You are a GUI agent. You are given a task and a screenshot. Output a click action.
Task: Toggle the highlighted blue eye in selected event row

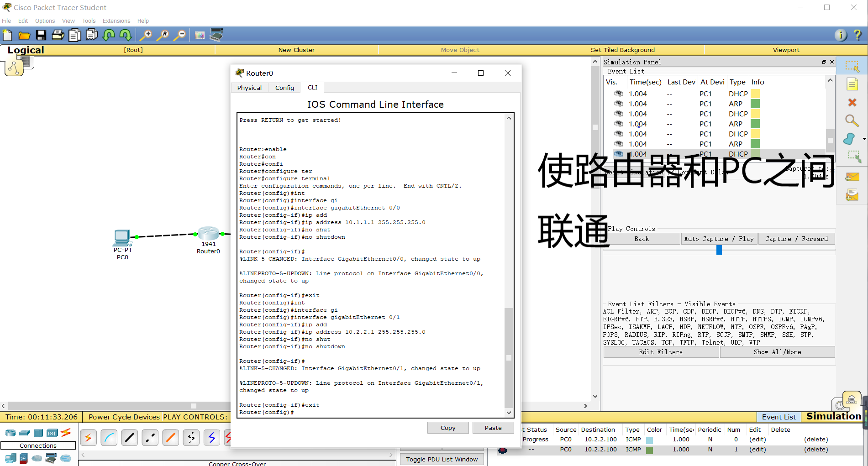coord(618,154)
